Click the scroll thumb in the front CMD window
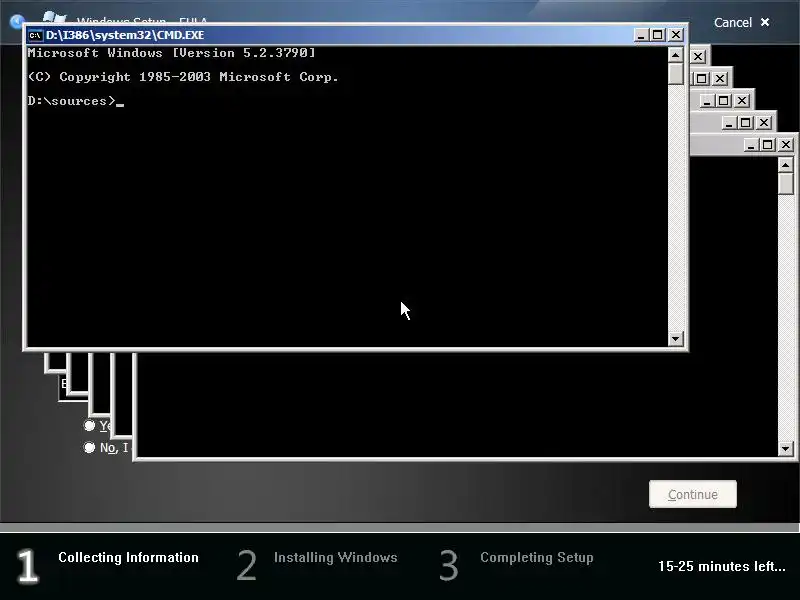This screenshot has width=800, height=600. pos(676,74)
